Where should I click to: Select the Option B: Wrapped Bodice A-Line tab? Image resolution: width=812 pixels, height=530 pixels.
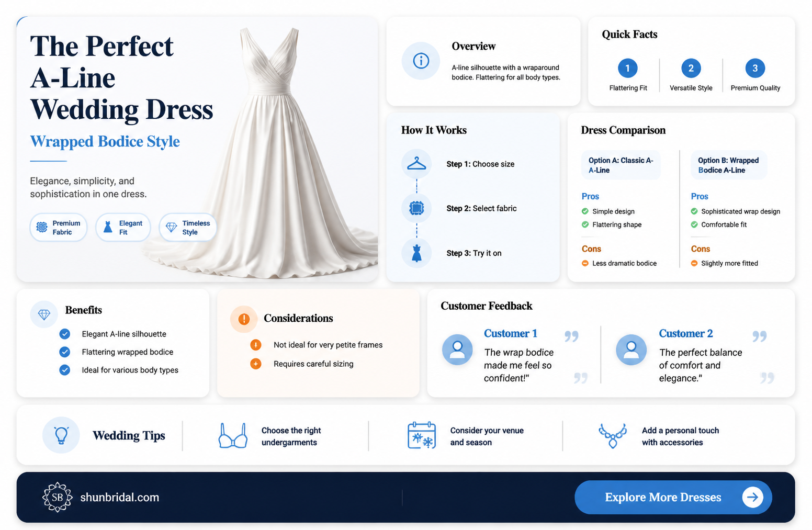coord(729,165)
